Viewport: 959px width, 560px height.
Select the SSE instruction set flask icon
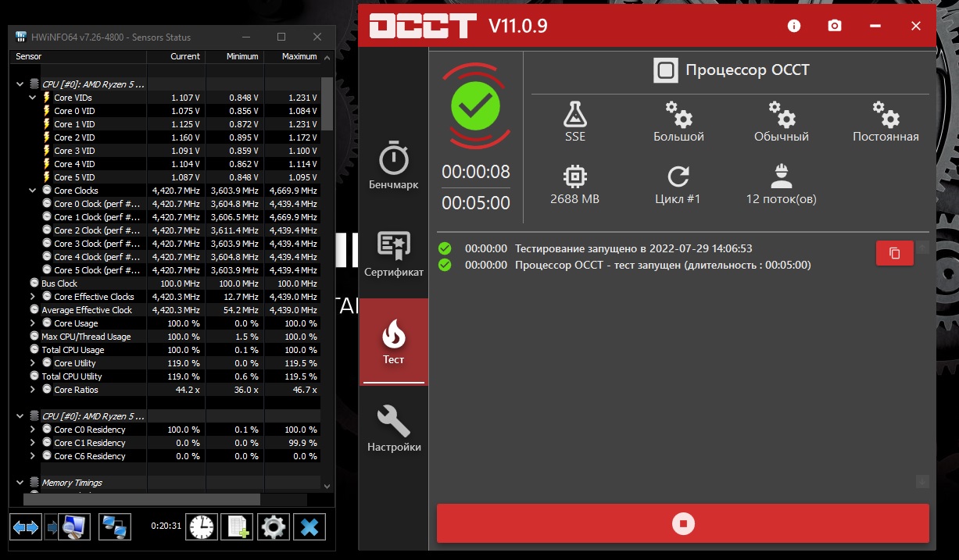point(575,115)
